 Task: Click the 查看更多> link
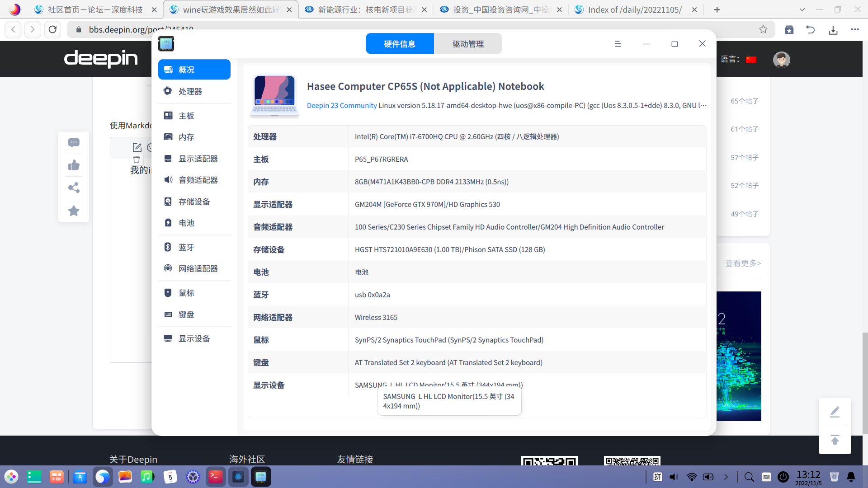(743, 263)
